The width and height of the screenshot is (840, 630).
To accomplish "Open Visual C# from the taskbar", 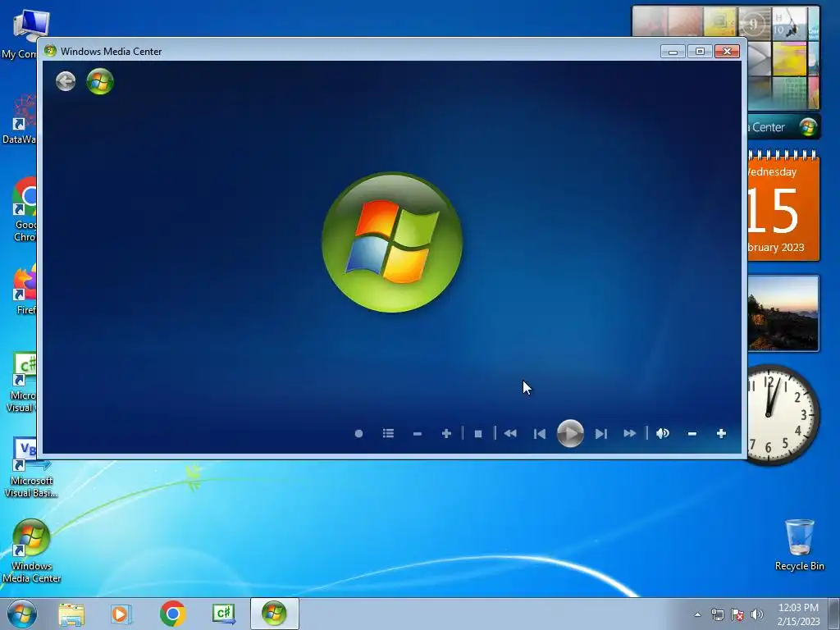I will [223, 614].
